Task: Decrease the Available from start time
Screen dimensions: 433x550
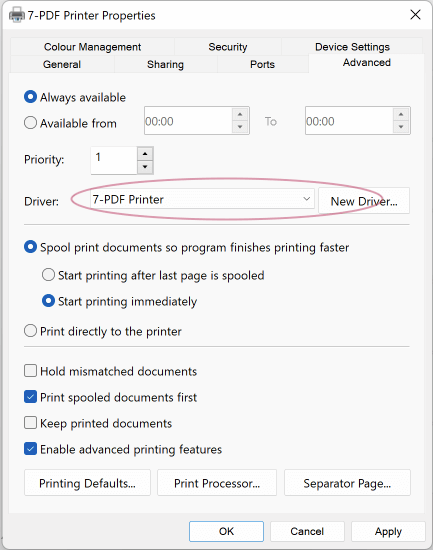Action: 240,127
